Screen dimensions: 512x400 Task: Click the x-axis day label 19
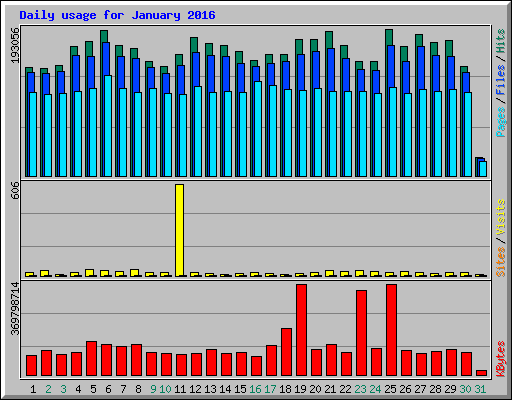point(300,389)
